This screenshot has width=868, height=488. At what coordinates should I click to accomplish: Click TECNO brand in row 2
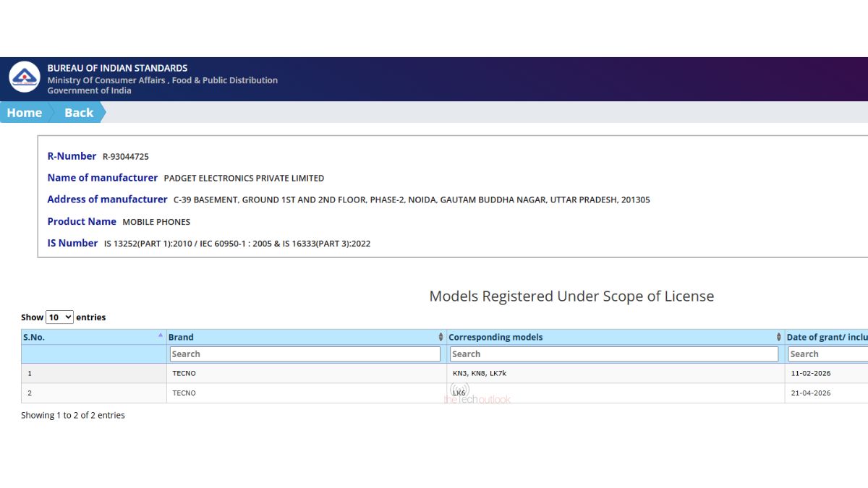click(307, 393)
